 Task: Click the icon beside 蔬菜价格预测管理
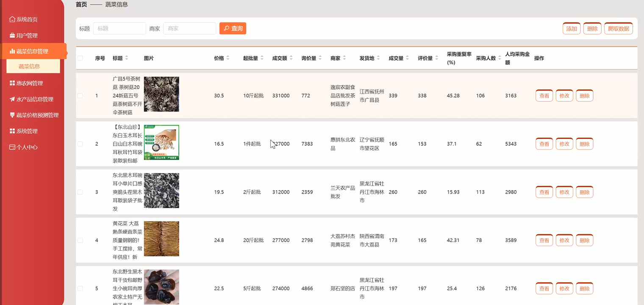(x=12, y=115)
